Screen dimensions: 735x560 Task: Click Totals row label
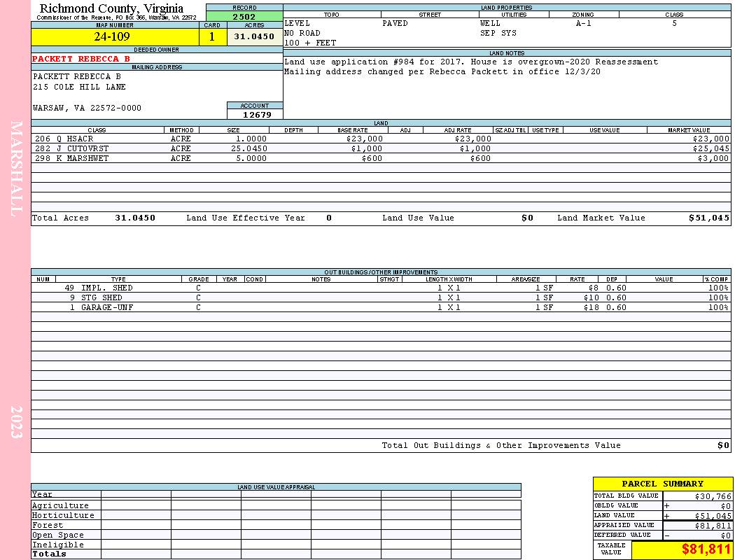[49, 554]
